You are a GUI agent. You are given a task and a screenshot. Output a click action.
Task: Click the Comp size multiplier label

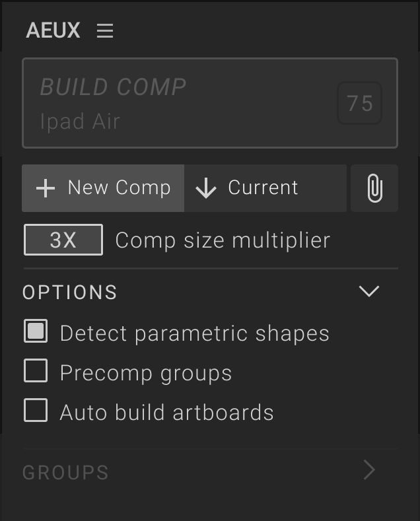pos(223,240)
